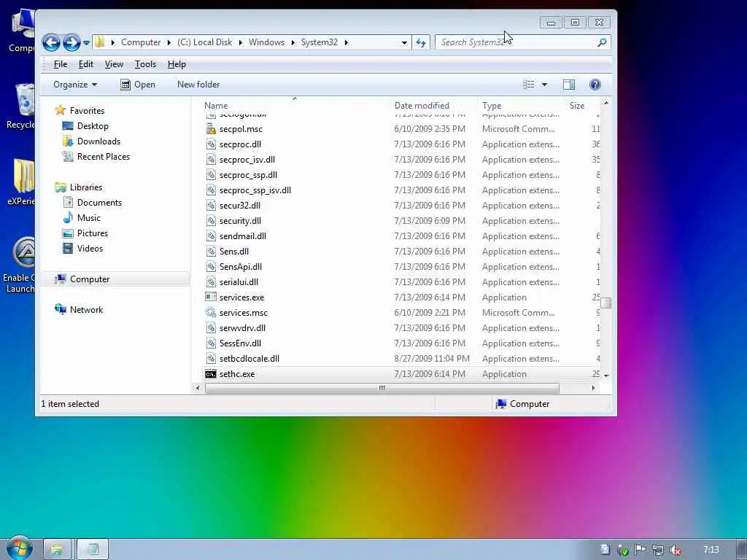Image resolution: width=747 pixels, height=560 pixels.
Task: Open the Edit menu
Action: 86,64
